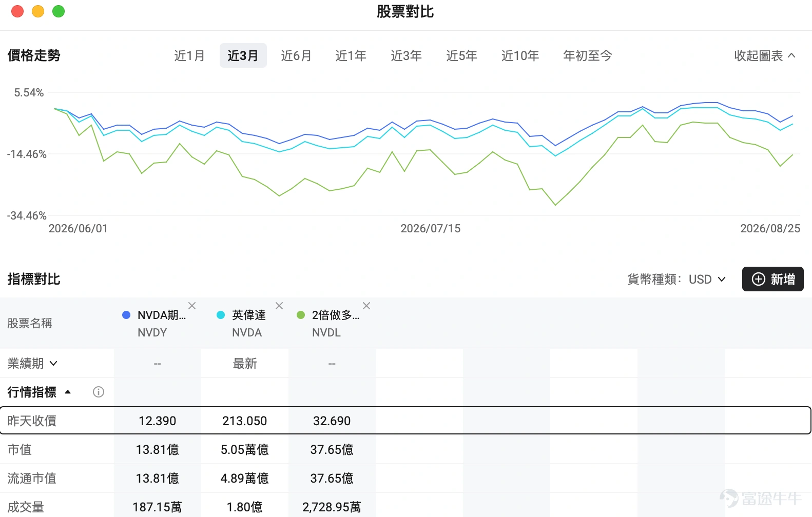Open the 貨幣種類 USD currency dropdown
Viewport: 812px width, 517px height.
[x=707, y=280]
